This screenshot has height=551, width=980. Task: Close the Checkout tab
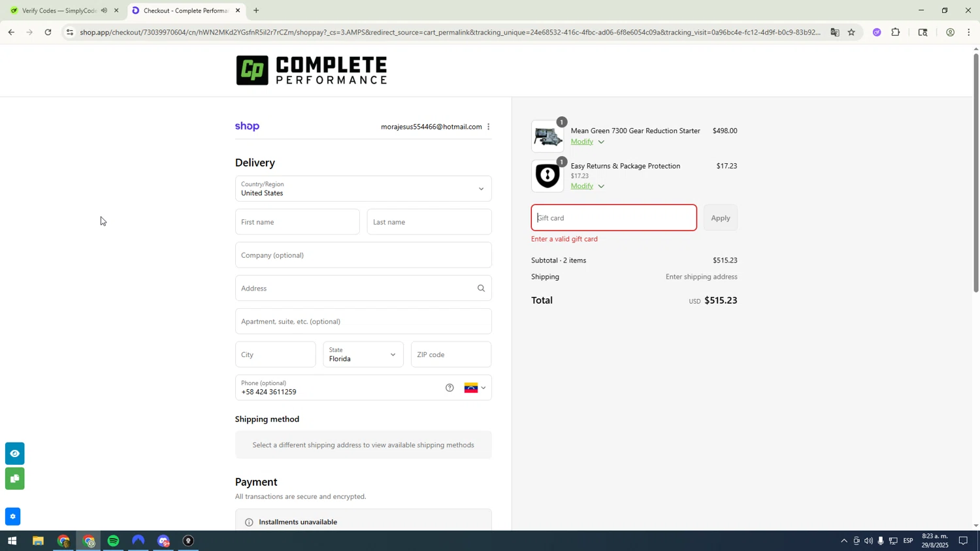pos(238,10)
